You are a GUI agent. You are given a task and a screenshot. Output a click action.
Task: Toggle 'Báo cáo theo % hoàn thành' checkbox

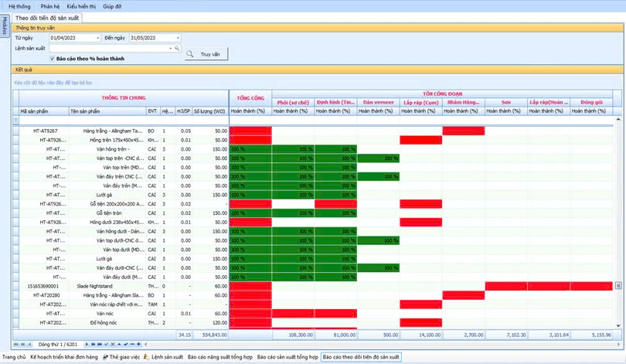(x=52, y=59)
